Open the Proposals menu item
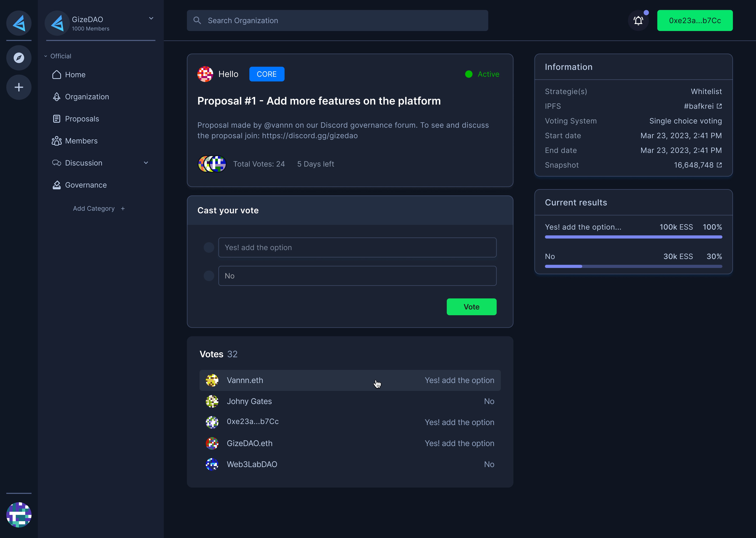756x538 pixels. pos(82,119)
